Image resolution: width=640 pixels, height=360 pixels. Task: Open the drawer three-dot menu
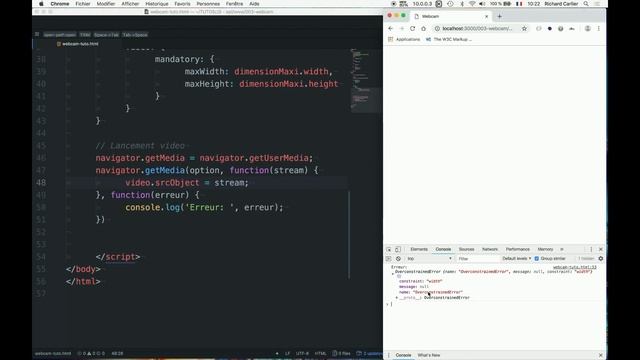click(389, 355)
